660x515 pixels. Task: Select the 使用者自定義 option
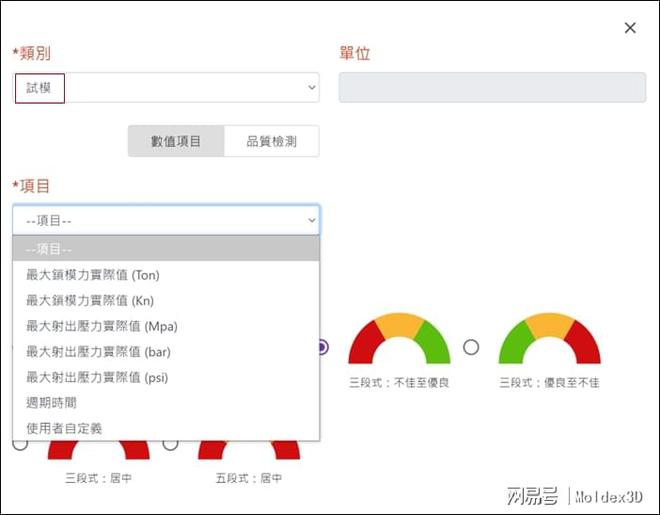coord(166,428)
